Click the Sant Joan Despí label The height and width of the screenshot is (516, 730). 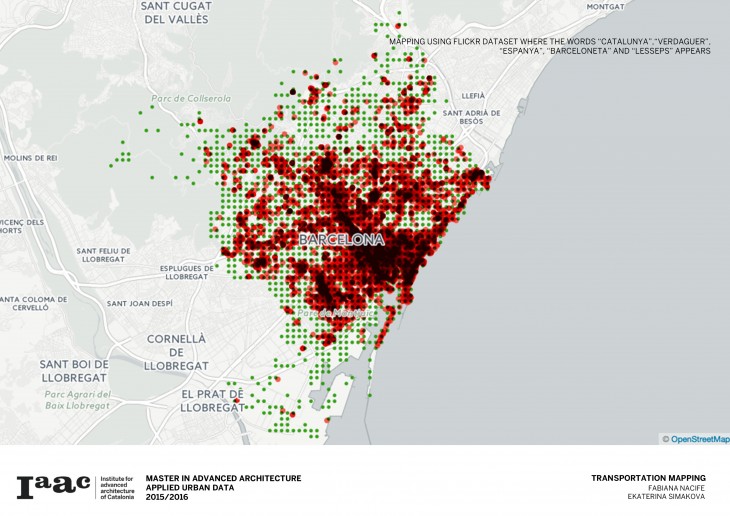(139, 303)
